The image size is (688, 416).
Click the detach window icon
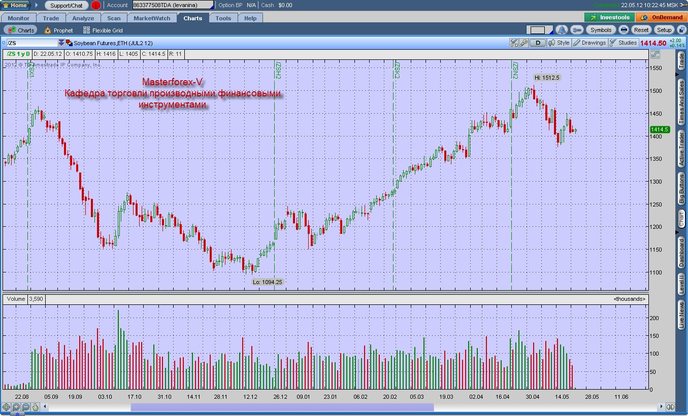(681, 30)
